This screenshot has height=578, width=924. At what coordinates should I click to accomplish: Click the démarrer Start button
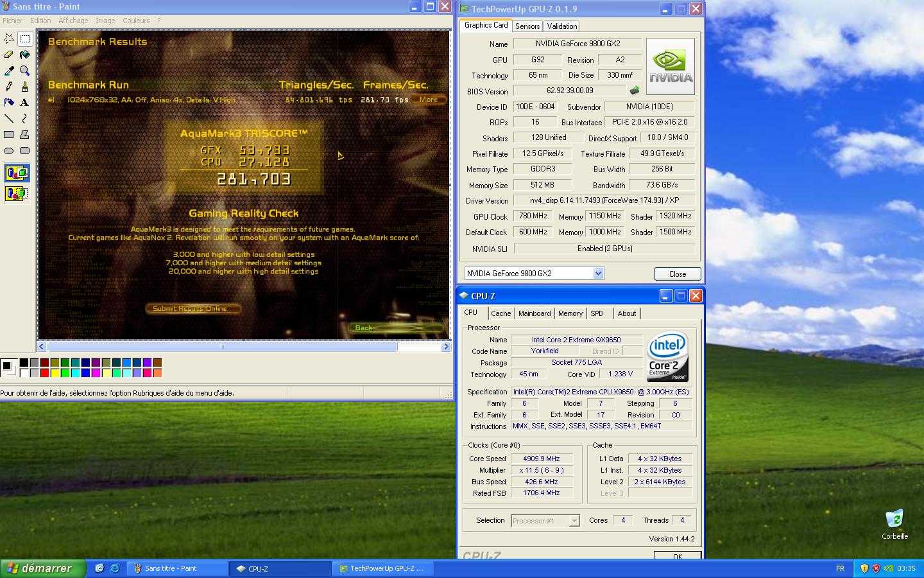coord(43,568)
